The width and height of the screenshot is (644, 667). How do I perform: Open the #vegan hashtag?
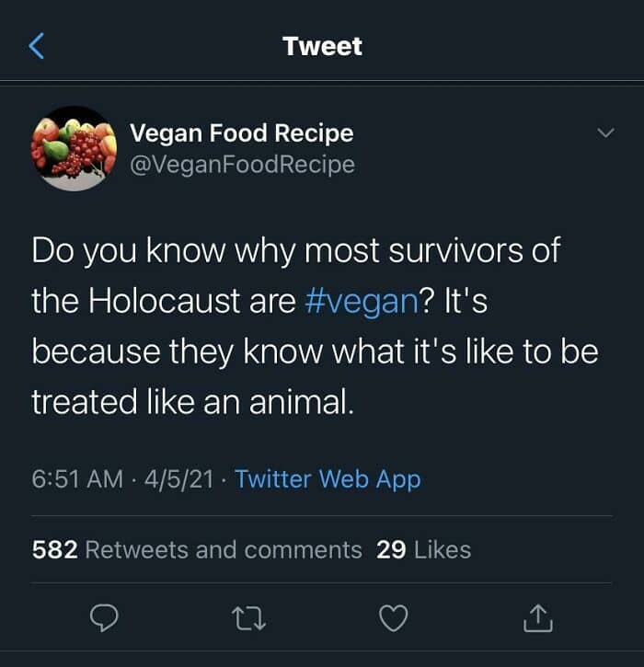361,301
